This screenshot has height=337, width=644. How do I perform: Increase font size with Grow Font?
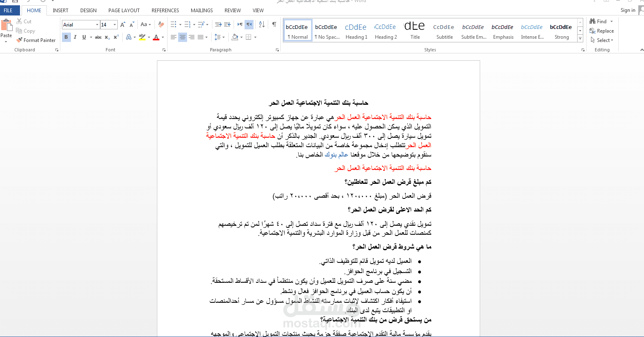tap(123, 25)
